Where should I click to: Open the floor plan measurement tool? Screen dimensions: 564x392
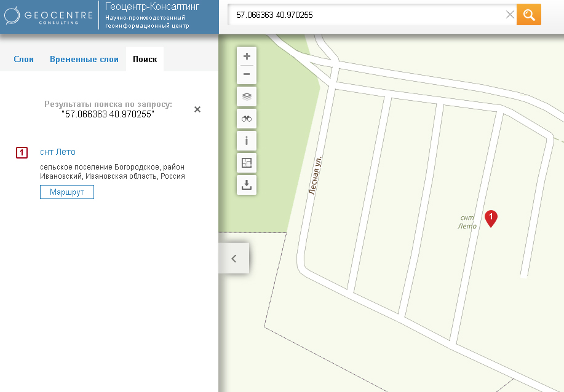point(247,163)
